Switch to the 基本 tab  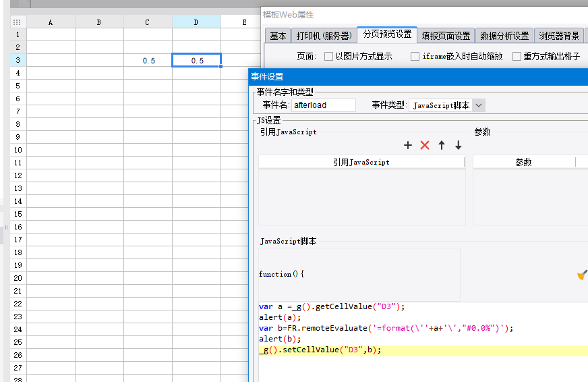[278, 36]
